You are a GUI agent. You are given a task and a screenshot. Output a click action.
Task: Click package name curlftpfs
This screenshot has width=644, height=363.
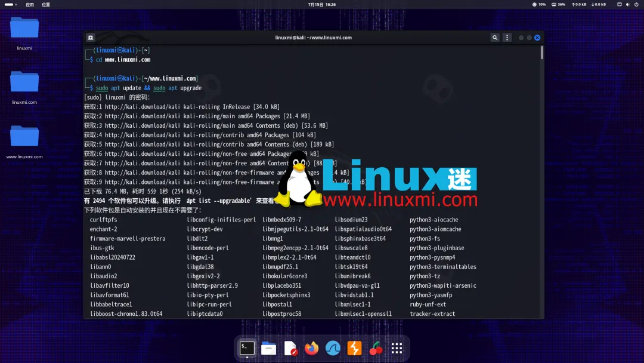tap(104, 220)
